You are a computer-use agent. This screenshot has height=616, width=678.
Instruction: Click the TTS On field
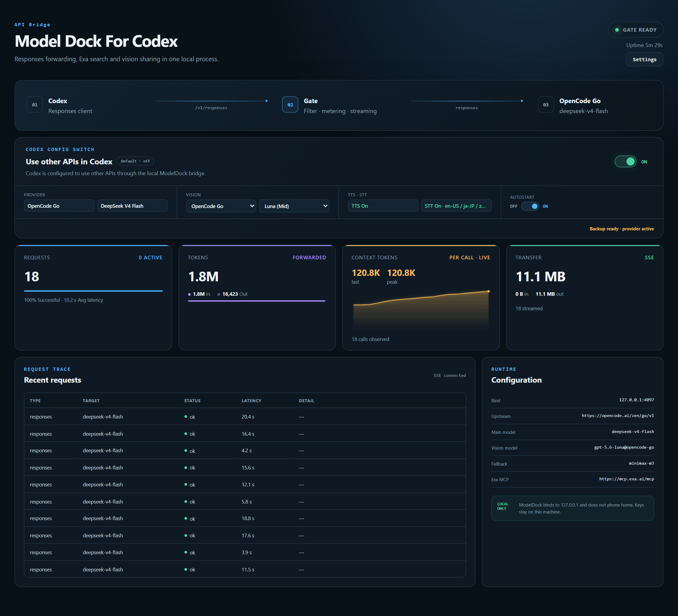383,206
